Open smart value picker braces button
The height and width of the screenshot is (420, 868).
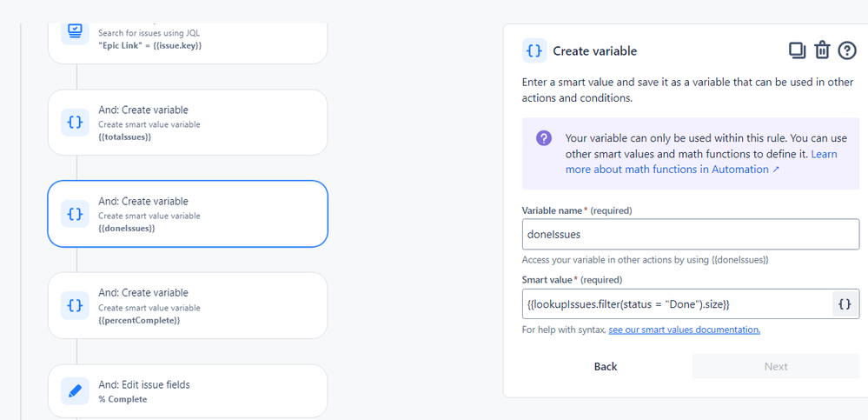pyautogui.click(x=845, y=303)
